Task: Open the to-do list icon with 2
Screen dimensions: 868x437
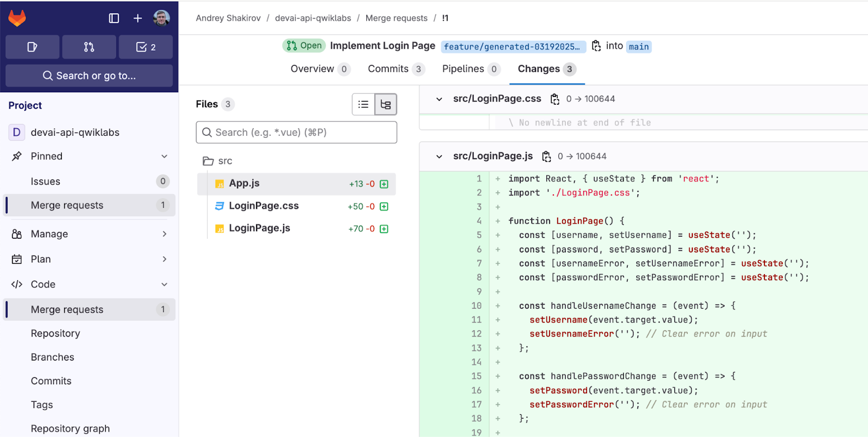Action: [x=146, y=47]
